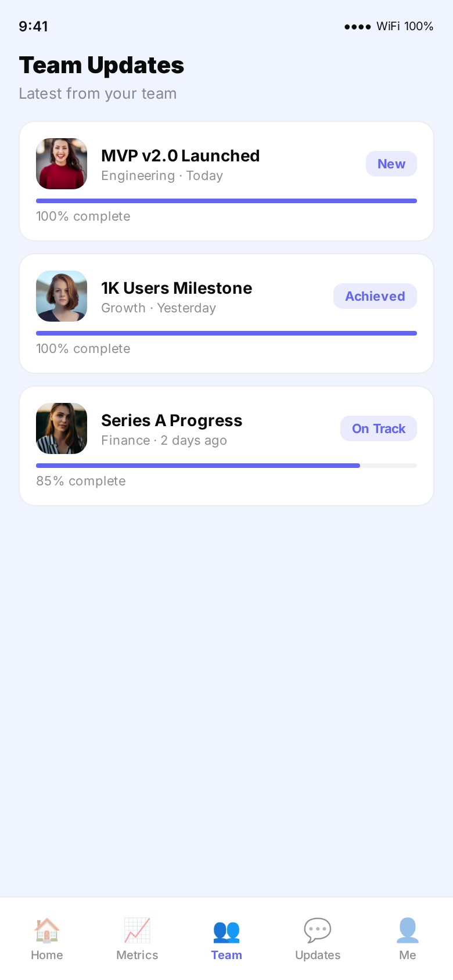Tap the signal strength dots

click(357, 27)
